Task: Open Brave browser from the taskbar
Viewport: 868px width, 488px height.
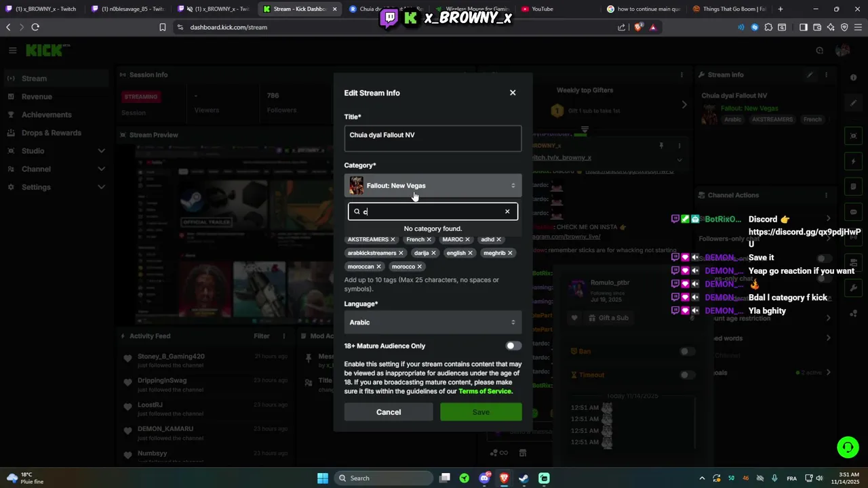Action: tap(504, 478)
